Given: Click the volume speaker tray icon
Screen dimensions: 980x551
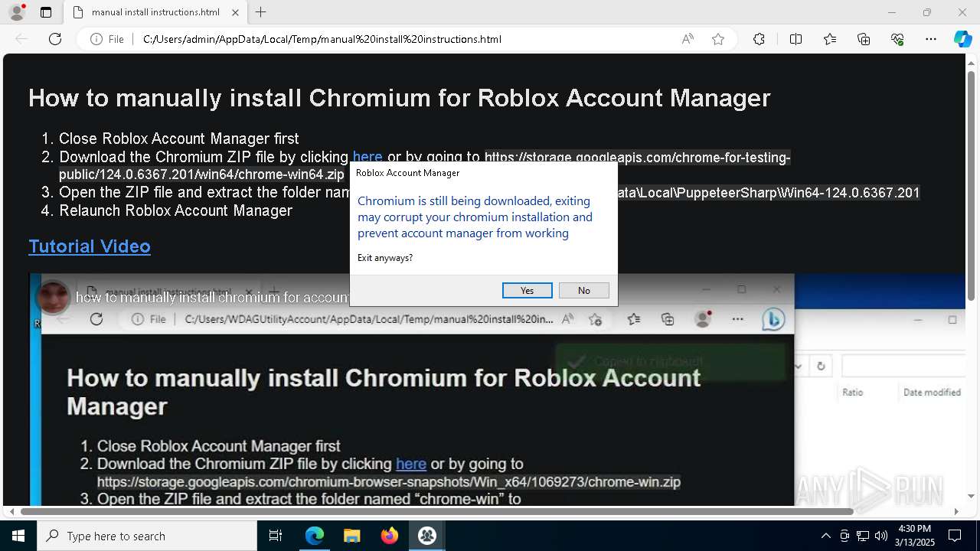Looking at the screenshot, I should click(x=881, y=536).
